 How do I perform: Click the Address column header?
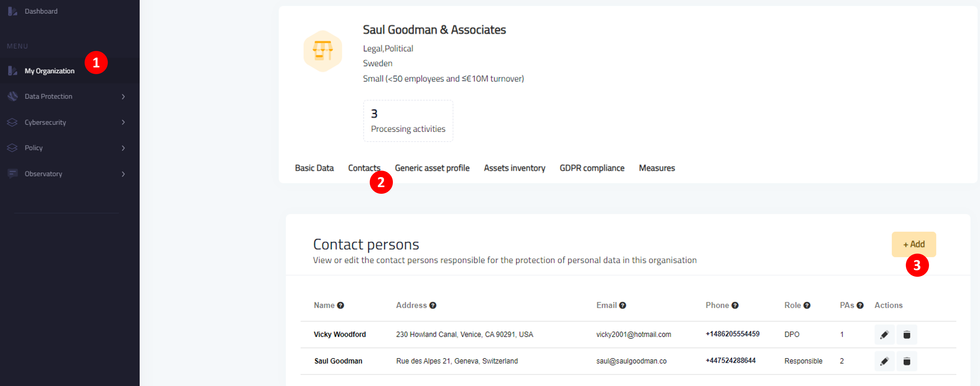click(411, 305)
